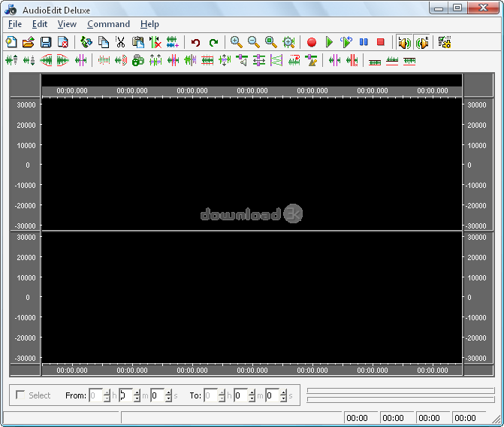Click the waveform with red center band icon

click(173, 60)
